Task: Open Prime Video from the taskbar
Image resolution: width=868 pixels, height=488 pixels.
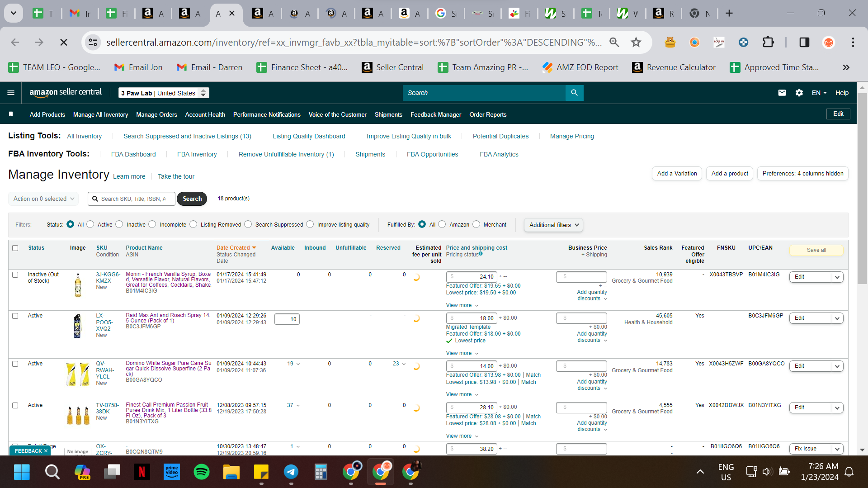Action: click(171, 472)
